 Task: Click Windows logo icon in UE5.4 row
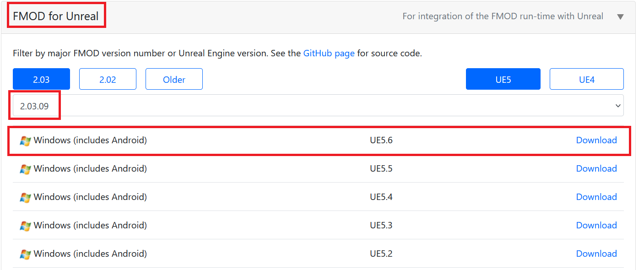pyautogui.click(x=25, y=198)
